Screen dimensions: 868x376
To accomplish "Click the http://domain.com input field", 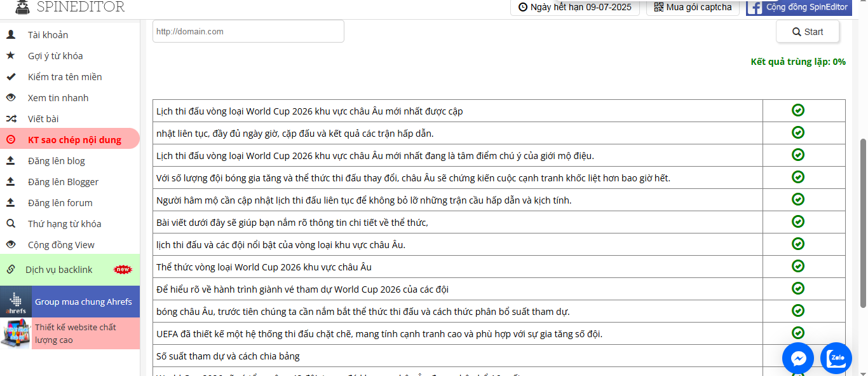I will pyautogui.click(x=248, y=31).
